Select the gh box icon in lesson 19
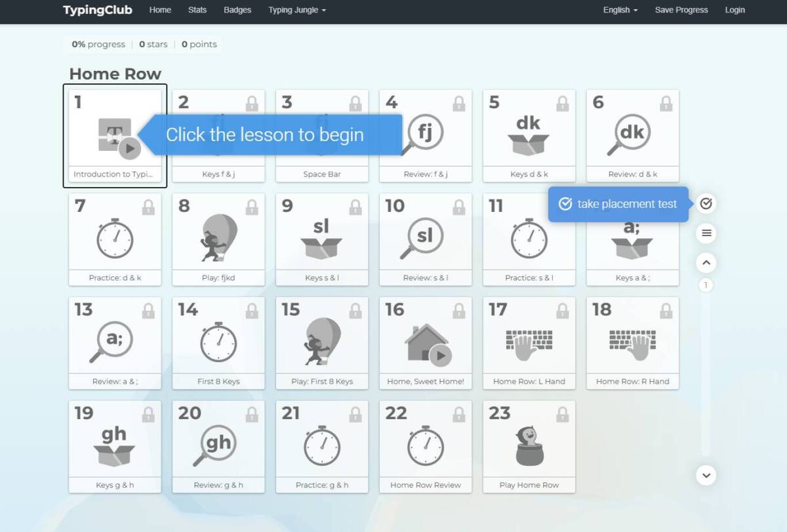Viewport: 787px width, 532px height. click(x=115, y=446)
